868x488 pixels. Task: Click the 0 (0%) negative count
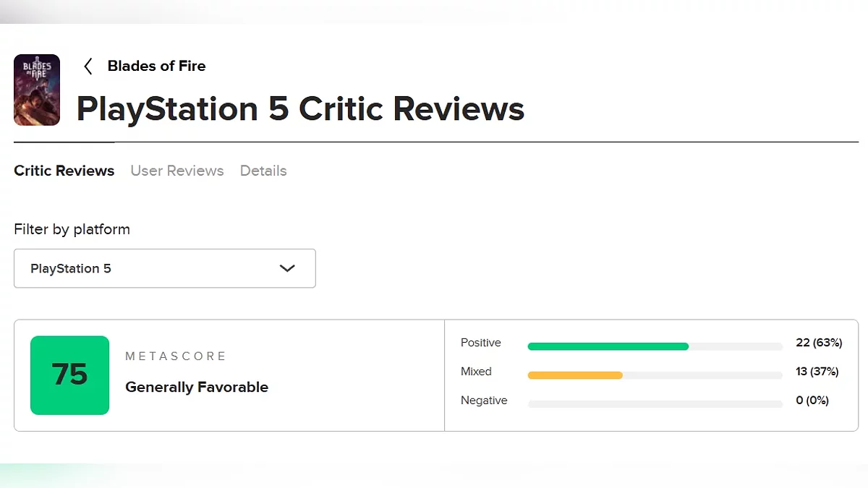812,401
